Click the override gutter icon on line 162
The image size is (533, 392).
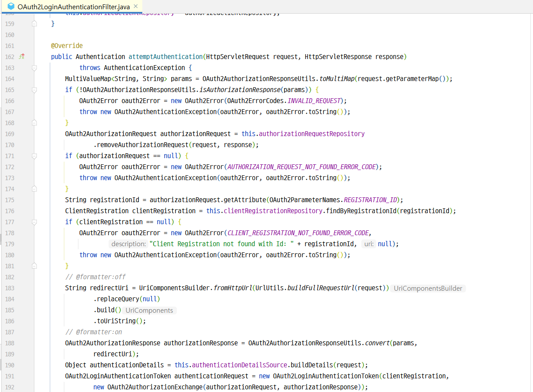coord(21,57)
